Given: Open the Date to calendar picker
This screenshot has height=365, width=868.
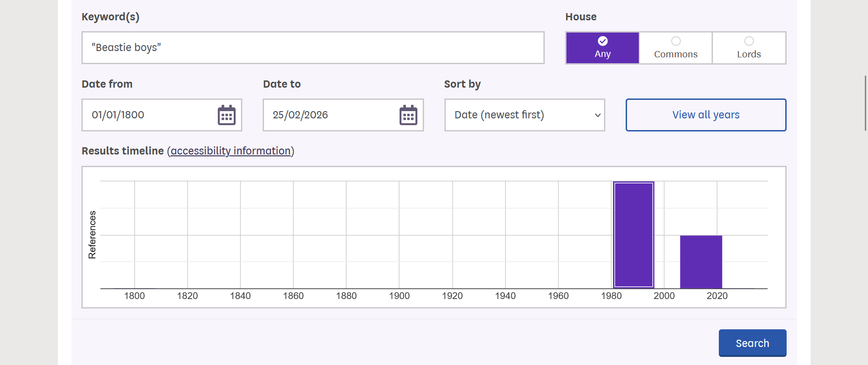Looking at the screenshot, I should (x=408, y=115).
